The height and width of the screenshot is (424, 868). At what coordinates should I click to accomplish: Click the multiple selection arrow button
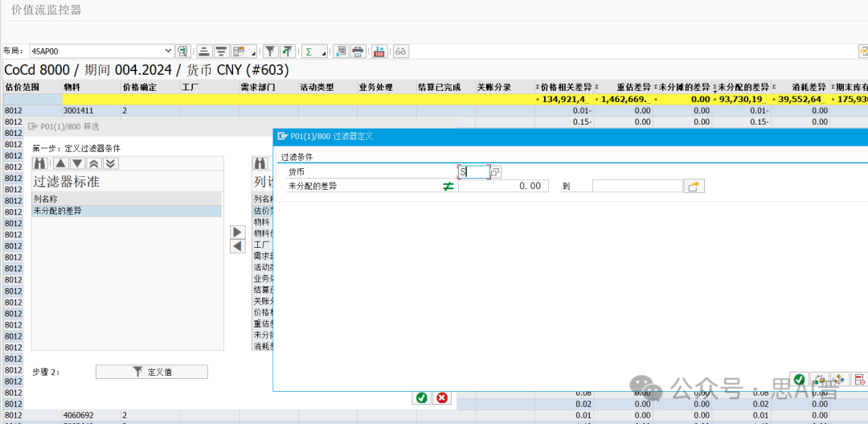(x=694, y=186)
